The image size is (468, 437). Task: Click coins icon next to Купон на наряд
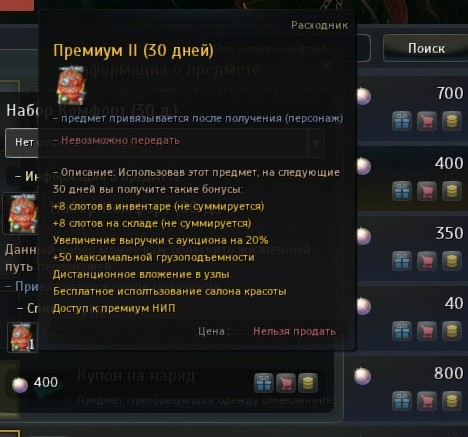(x=308, y=383)
